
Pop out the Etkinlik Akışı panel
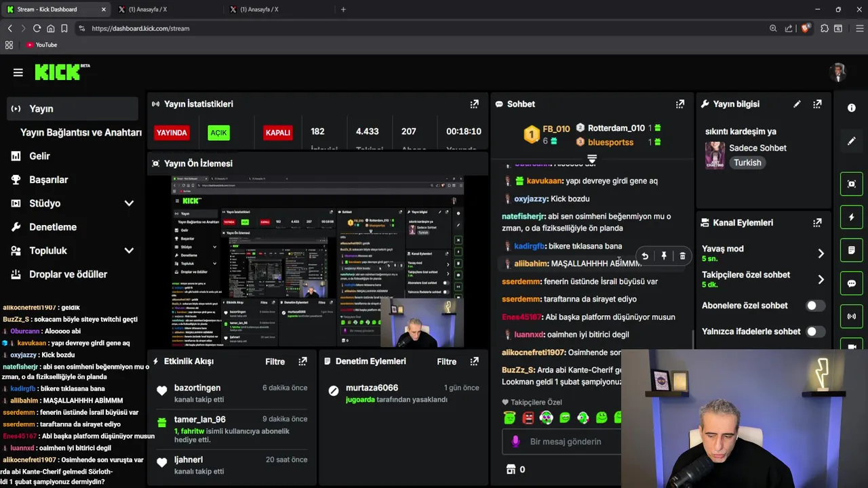pos(302,361)
